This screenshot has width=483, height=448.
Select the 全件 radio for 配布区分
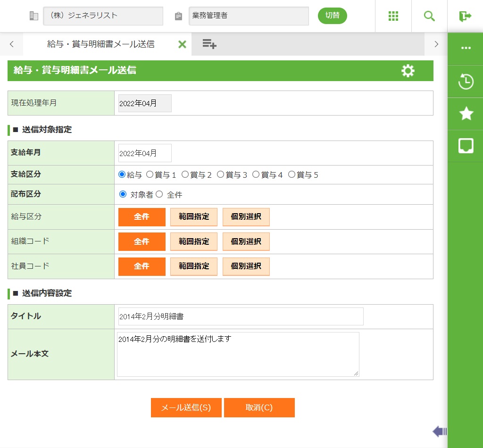click(159, 194)
